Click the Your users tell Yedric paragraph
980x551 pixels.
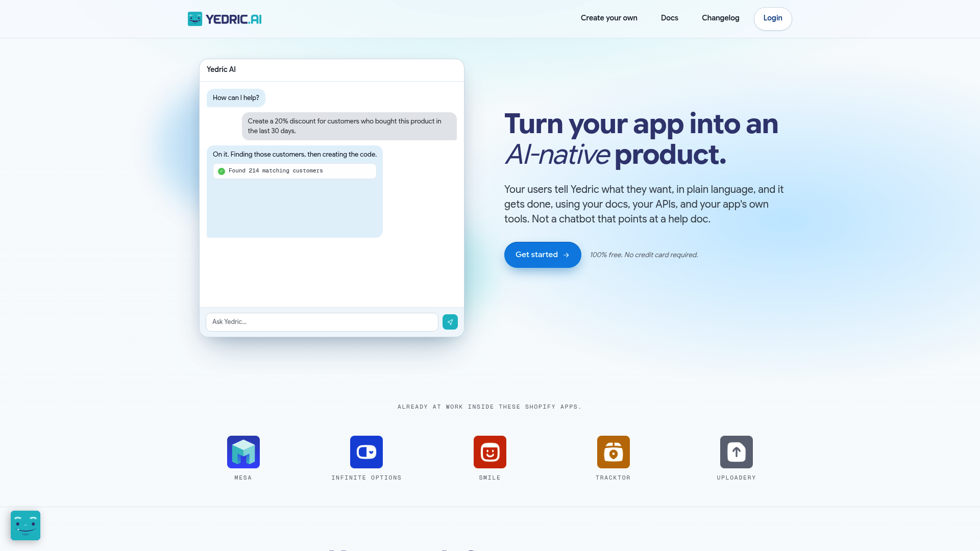644,204
